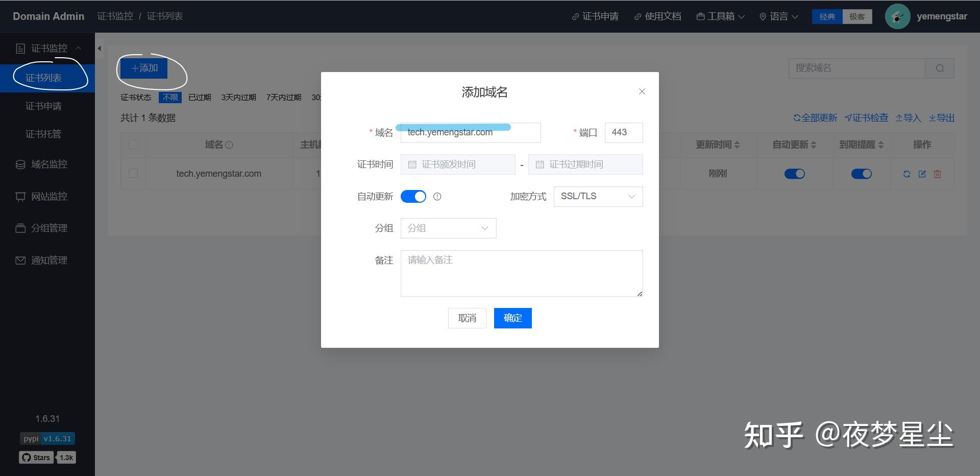Toggle 到期提醒 for the table row
The image size is (980, 476).
click(x=862, y=174)
